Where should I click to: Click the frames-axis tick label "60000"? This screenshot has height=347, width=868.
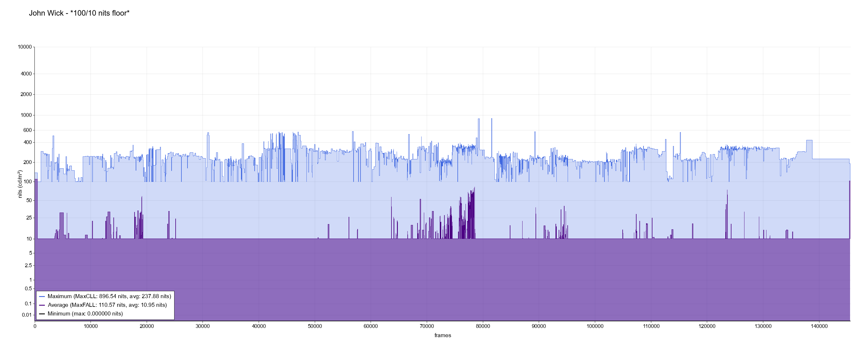pos(371,326)
